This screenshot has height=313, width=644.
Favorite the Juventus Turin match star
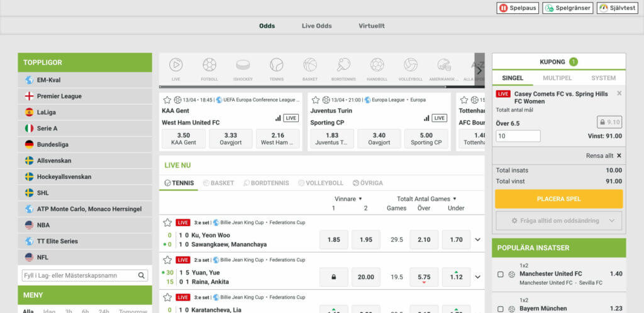pos(316,100)
